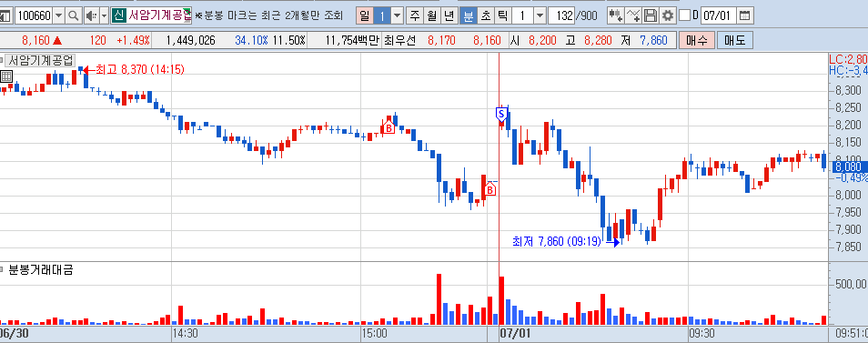
Task: Switch to 분 minute chart mode
Action: coord(468,15)
